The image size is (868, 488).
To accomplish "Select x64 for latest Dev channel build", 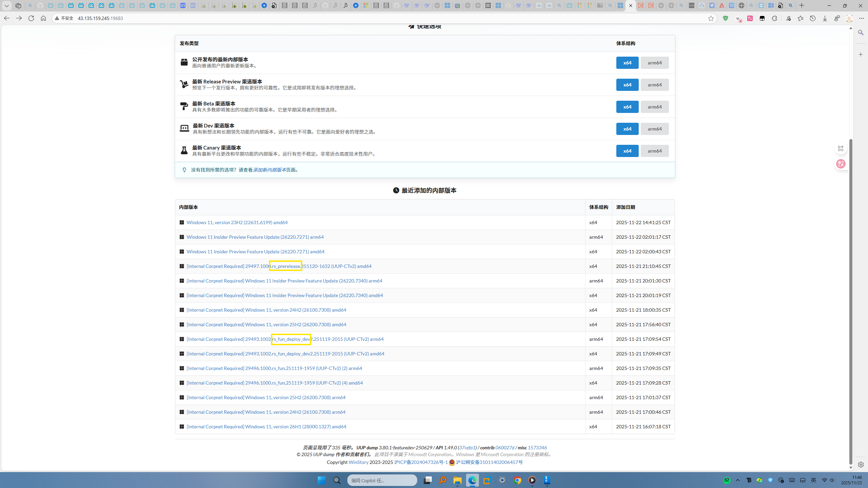I will pyautogui.click(x=627, y=129).
